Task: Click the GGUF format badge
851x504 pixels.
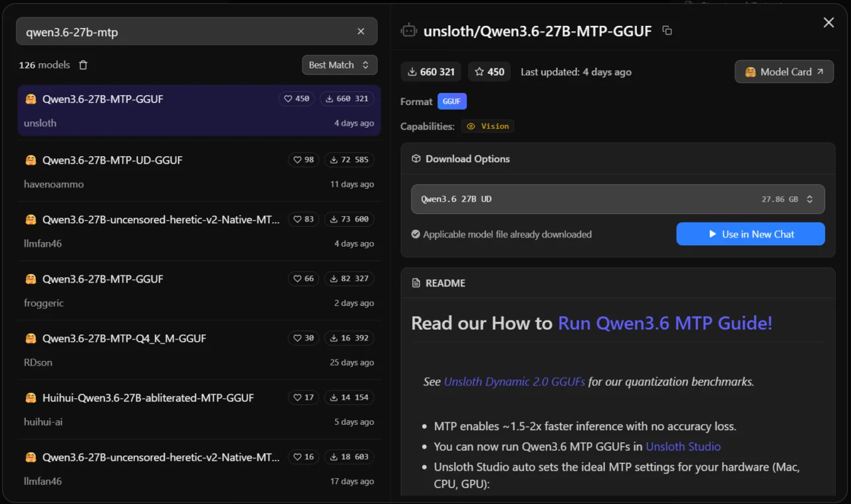Action: pos(452,102)
